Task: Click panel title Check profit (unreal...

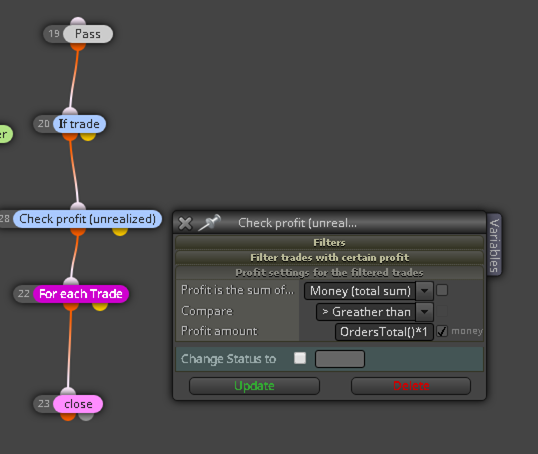Action: (297, 223)
